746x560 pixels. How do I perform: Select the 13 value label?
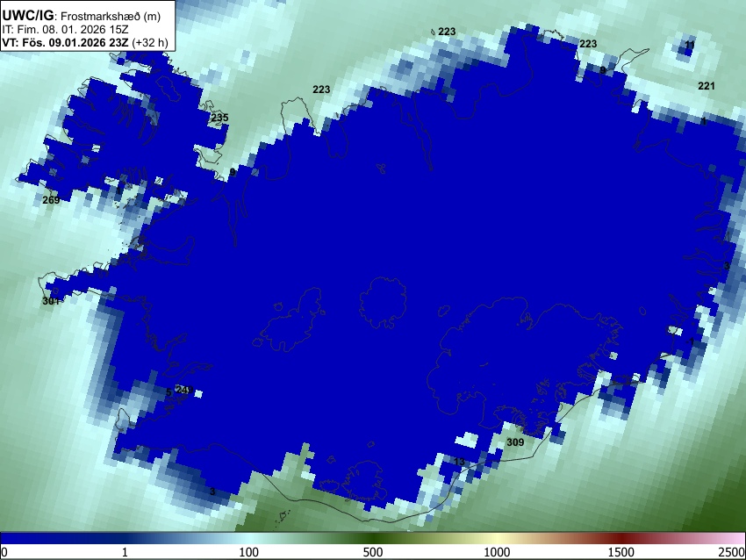pyautogui.click(x=459, y=462)
